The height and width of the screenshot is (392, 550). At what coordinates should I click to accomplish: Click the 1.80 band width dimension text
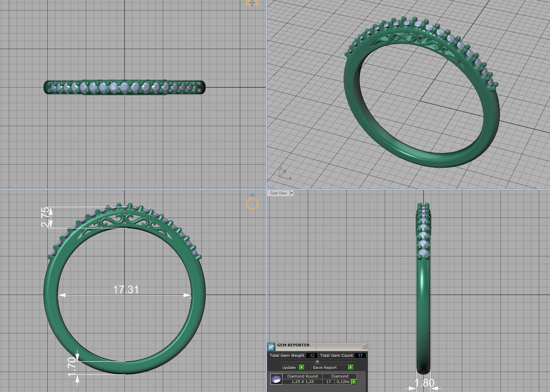(x=424, y=383)
